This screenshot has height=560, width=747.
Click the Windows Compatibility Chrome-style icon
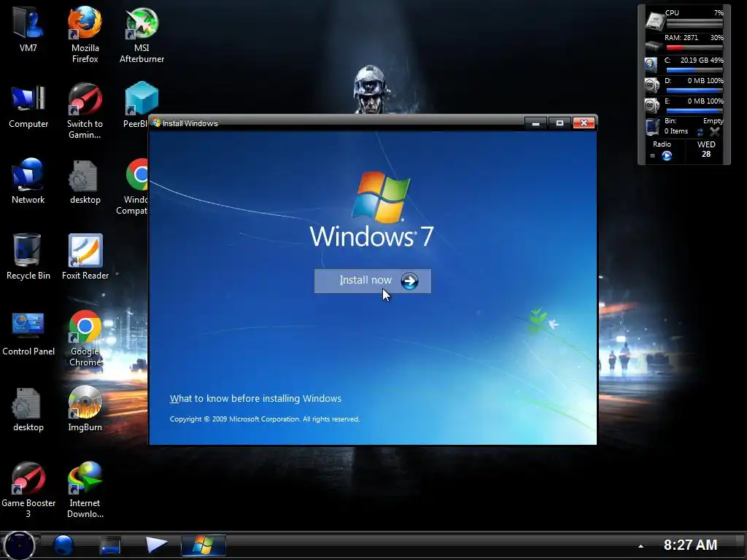tap(137, 175)
